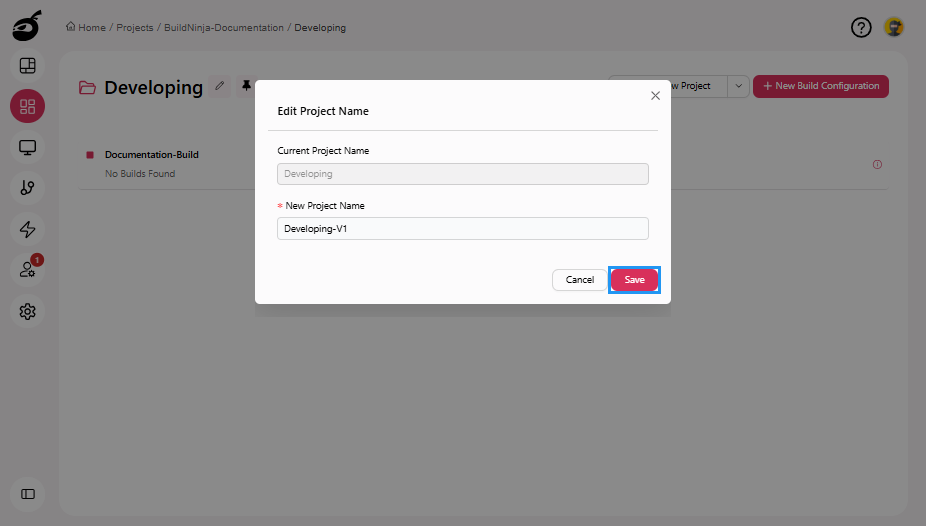Select the Projects grid sidebar icon
The width and height of the screenshot is (926, 526).
coord(27,106)
